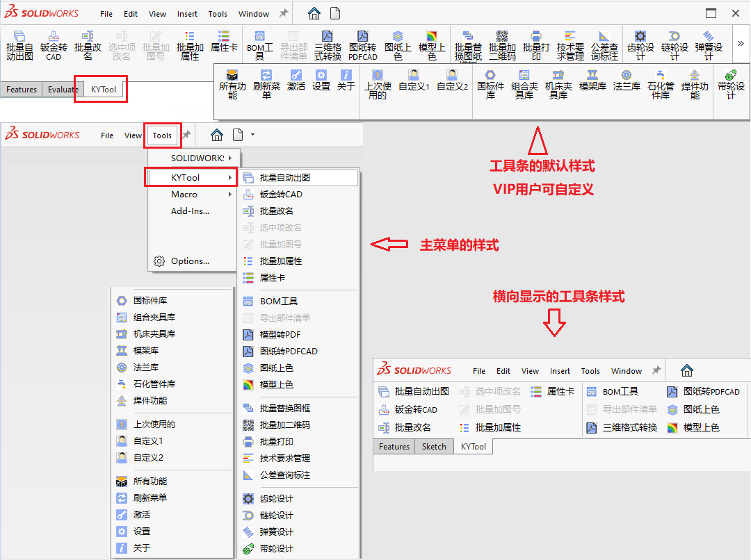Select 批量自动出图 in KYTool submenu

point(298,178)
